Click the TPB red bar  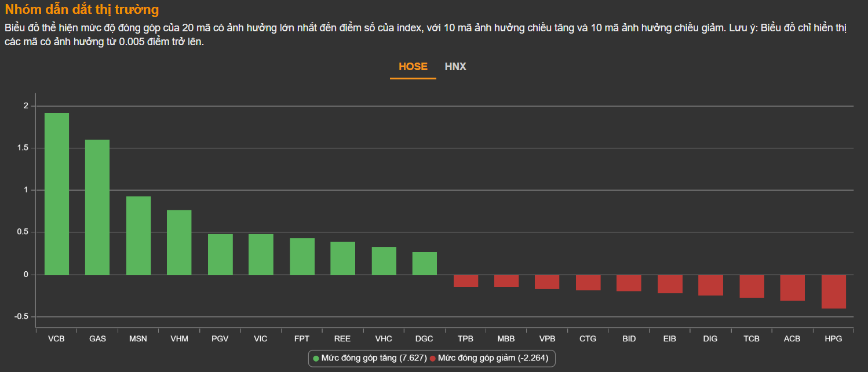click(466, 280)
